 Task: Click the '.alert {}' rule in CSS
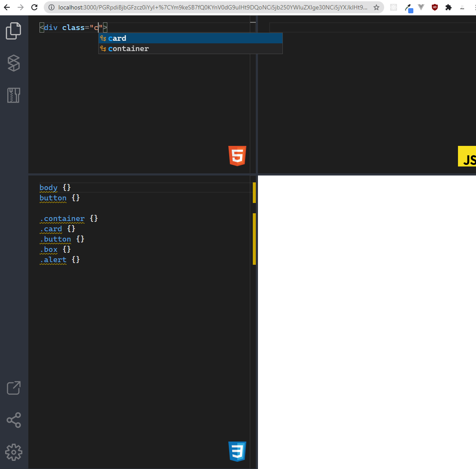(x=60, y=260)
